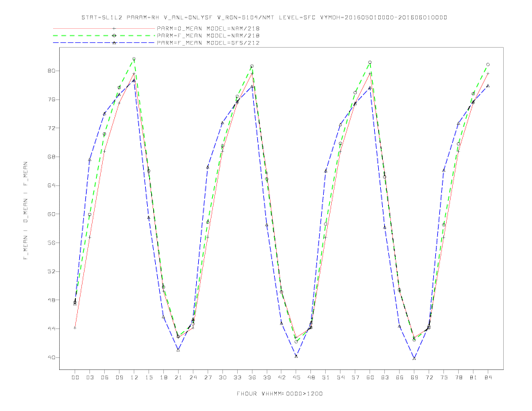Click x-axis tick label 06

105,377
